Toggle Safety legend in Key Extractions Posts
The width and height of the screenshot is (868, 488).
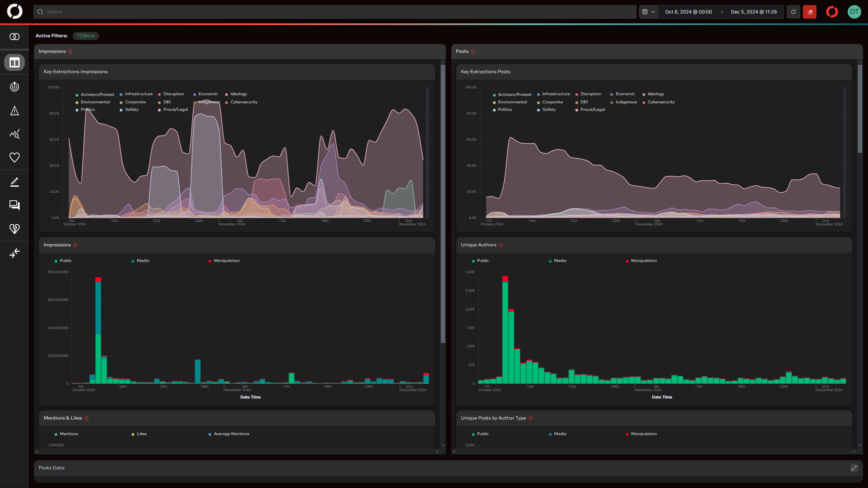(546, 109)
